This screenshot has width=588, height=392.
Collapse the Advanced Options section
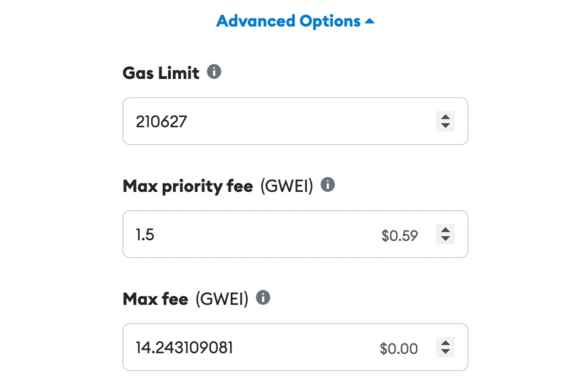(295, 21)
